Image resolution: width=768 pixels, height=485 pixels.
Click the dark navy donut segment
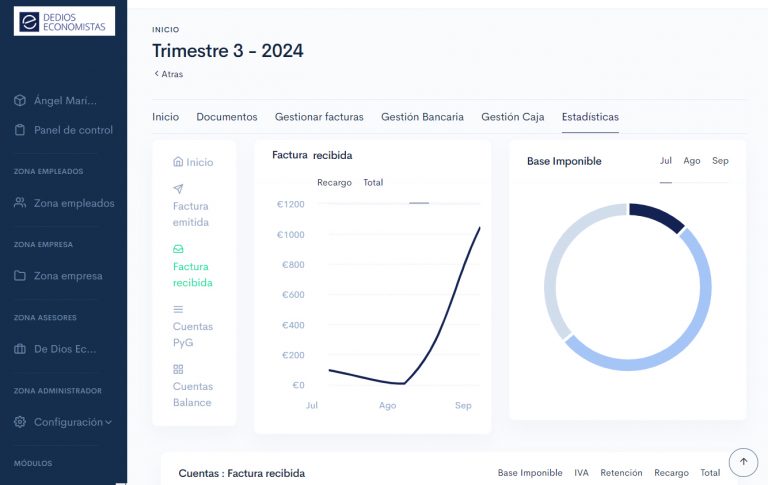pyautogui.click(x=658, y=216)
